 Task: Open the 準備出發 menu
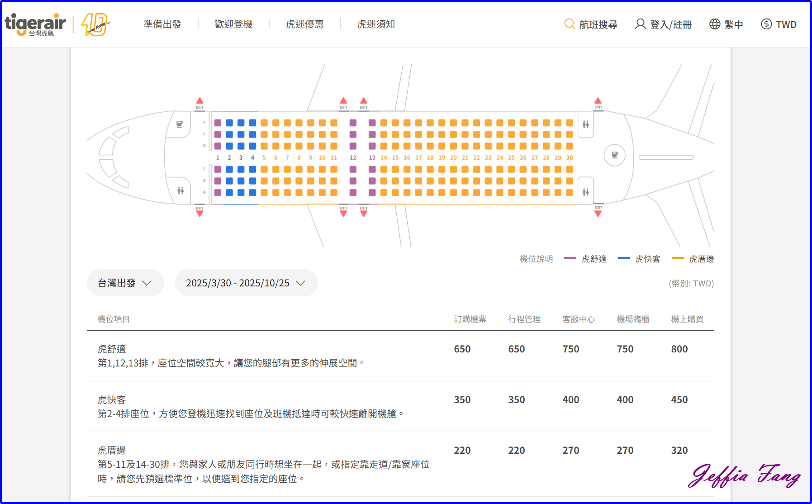point(162,24)
